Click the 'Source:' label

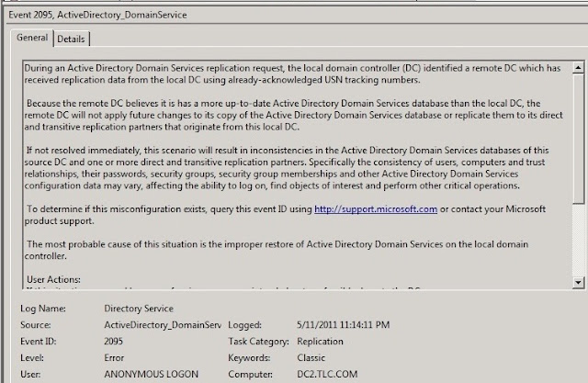[35, 325]
